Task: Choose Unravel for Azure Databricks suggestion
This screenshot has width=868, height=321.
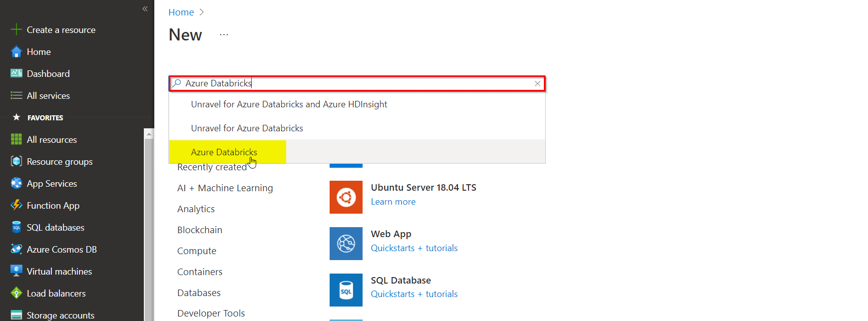Action: (247, 128)
